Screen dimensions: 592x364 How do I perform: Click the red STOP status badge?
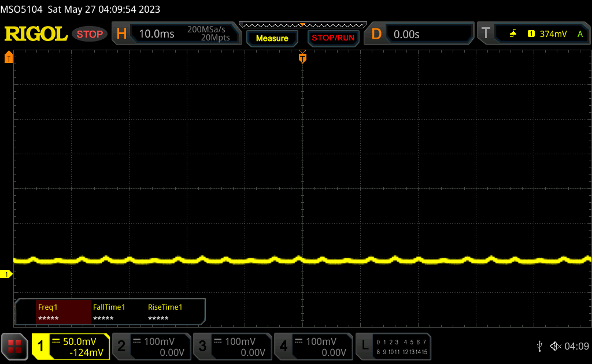click(x=90, y=34)
